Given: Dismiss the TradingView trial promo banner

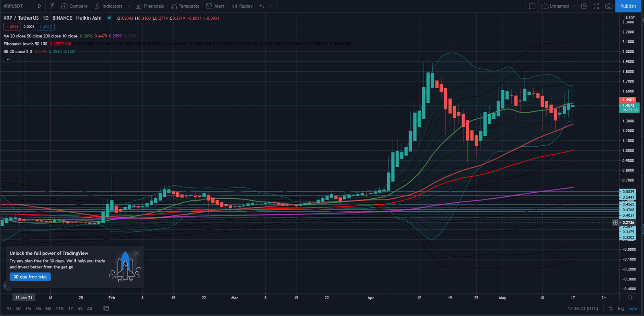Looking at the screenshot, I should [137, 254].
